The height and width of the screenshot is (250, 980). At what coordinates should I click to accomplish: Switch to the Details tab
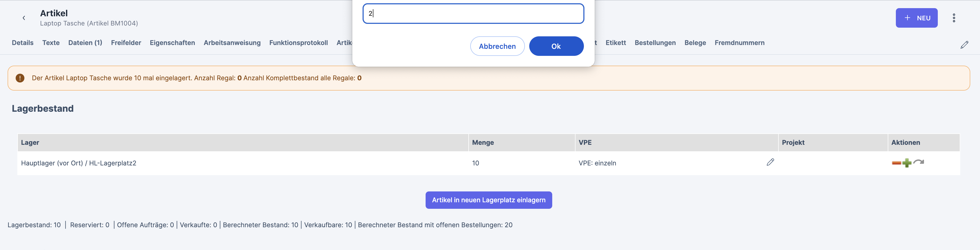(x=22, y=43)
